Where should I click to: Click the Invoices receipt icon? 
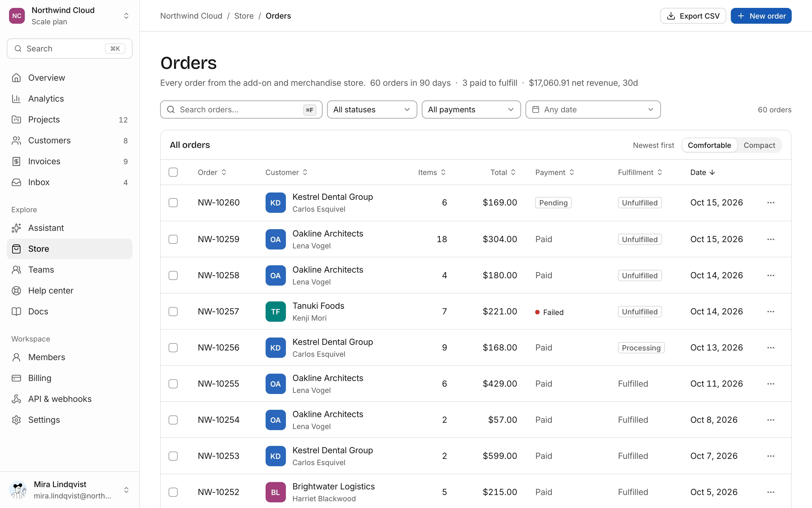(x=16, y=161)
